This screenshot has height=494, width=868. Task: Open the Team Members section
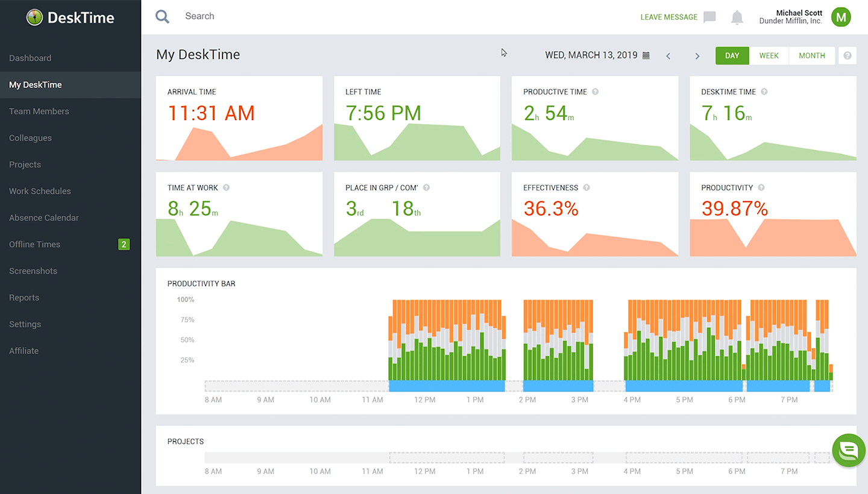[39, 111]
